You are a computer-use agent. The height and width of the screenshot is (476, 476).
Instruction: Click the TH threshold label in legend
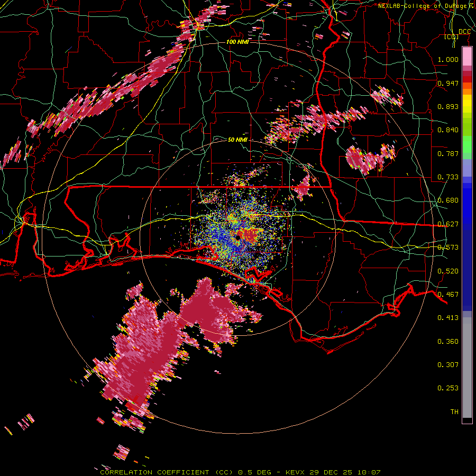[x=454, y=412]
